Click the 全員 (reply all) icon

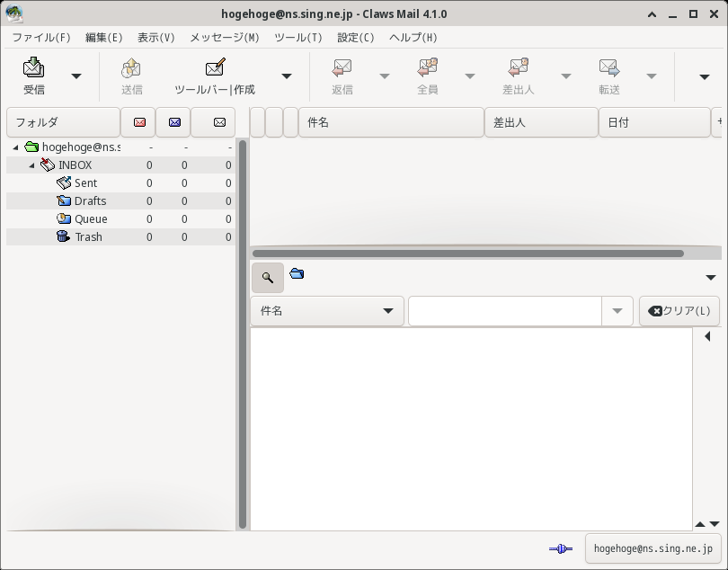(x=428, y=67)
